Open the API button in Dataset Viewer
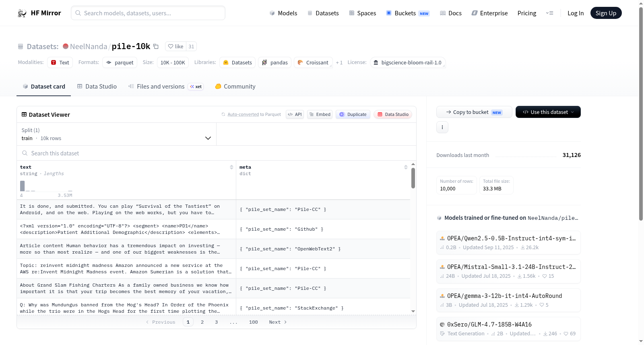 [295, 114]
